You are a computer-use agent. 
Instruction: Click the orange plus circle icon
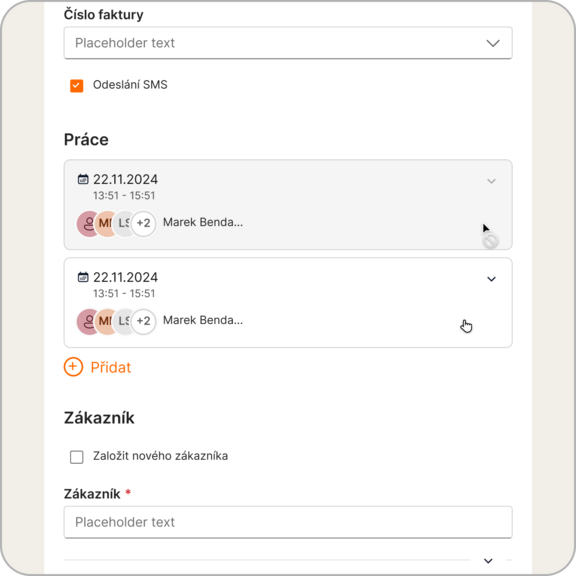[x=73, y=367]
